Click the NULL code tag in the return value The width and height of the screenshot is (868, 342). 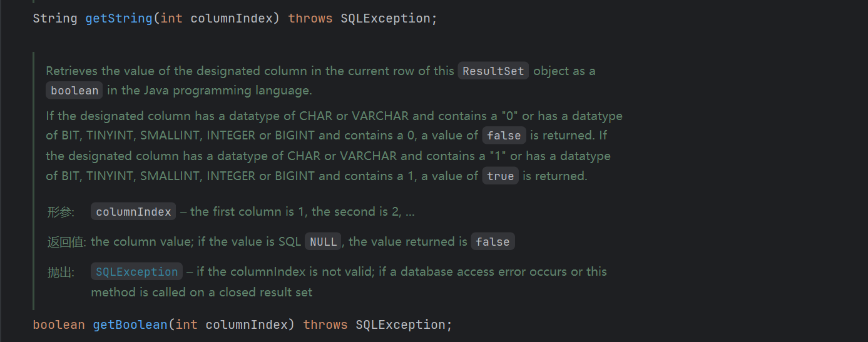(323, 242)
